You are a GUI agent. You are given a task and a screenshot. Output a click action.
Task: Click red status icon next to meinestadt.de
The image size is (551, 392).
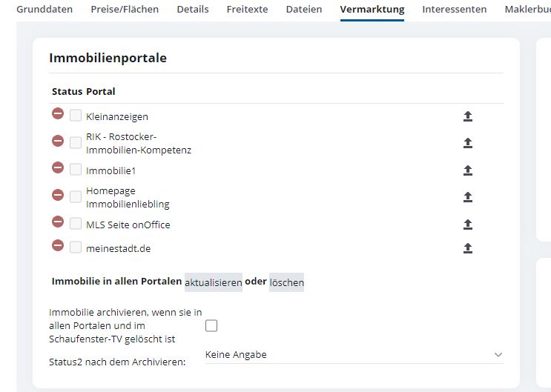tap(58, 246)
